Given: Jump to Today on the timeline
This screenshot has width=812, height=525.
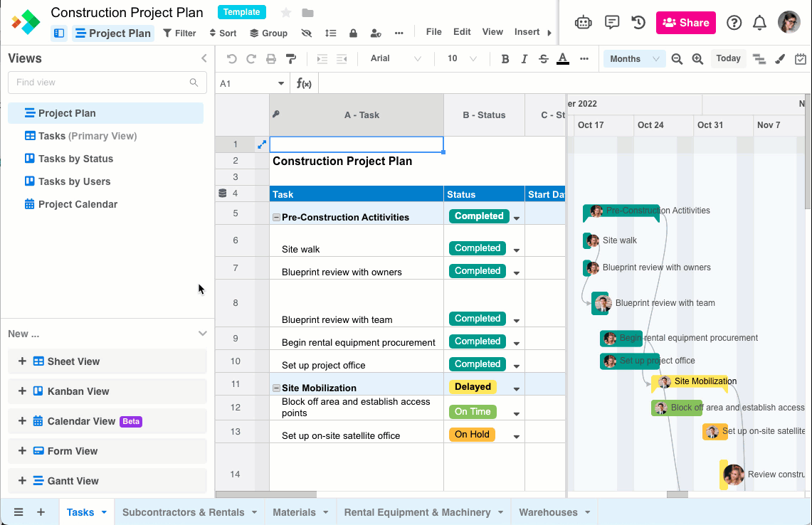Looking at the screenshot, I should tap(728, 59).
